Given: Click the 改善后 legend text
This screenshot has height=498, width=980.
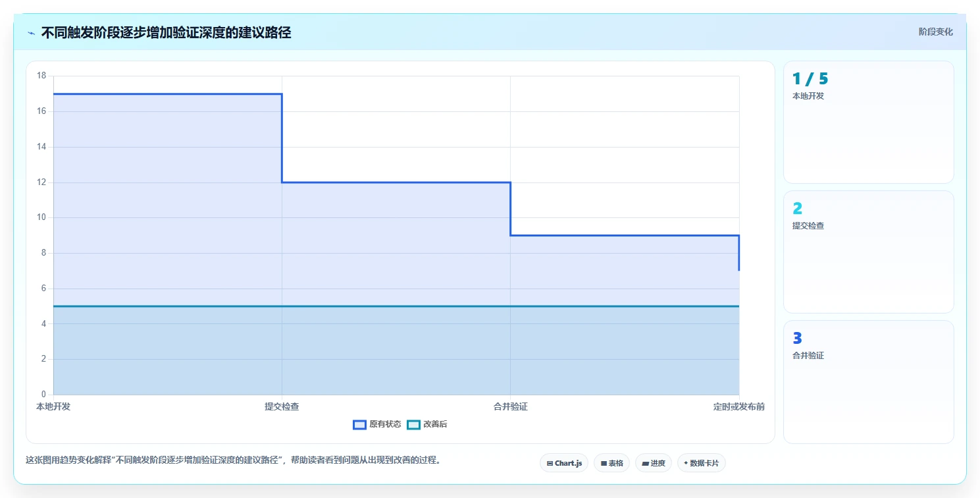Looking at the screenshot, I should 435,425.
